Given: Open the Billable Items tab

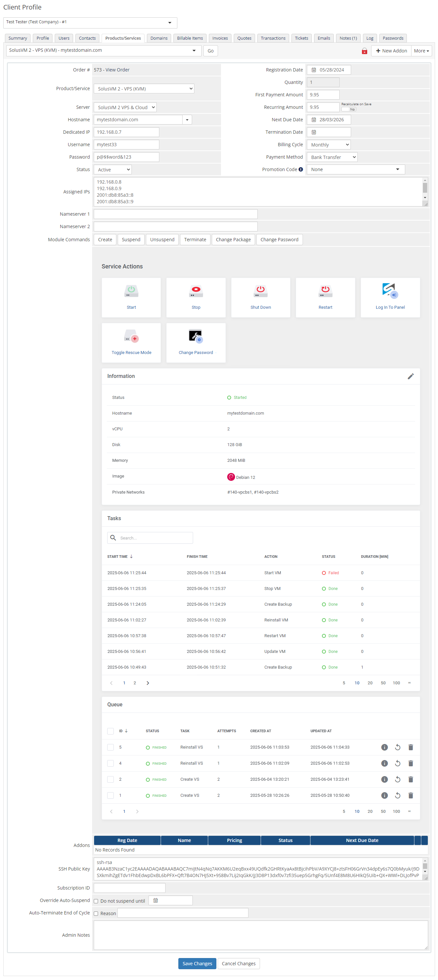Looking at the screenshot, I should [x=190, y=38].
